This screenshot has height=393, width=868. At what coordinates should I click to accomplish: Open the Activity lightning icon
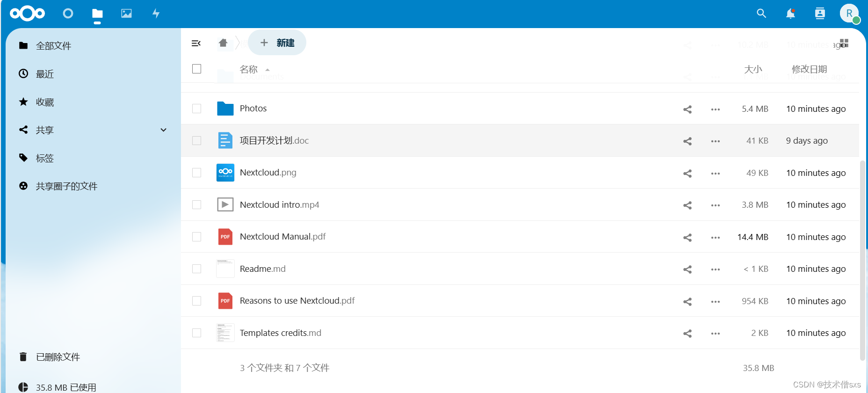click(x=156, y=14)
